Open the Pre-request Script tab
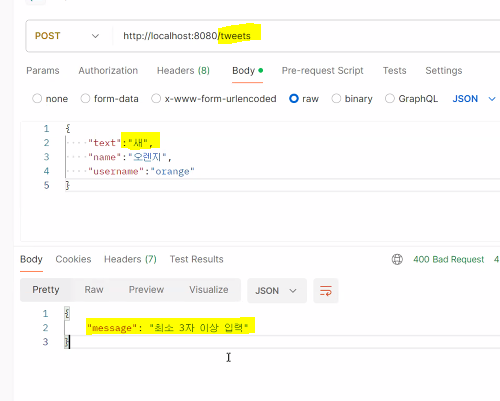Screen dimensions: 500x401 322,71
